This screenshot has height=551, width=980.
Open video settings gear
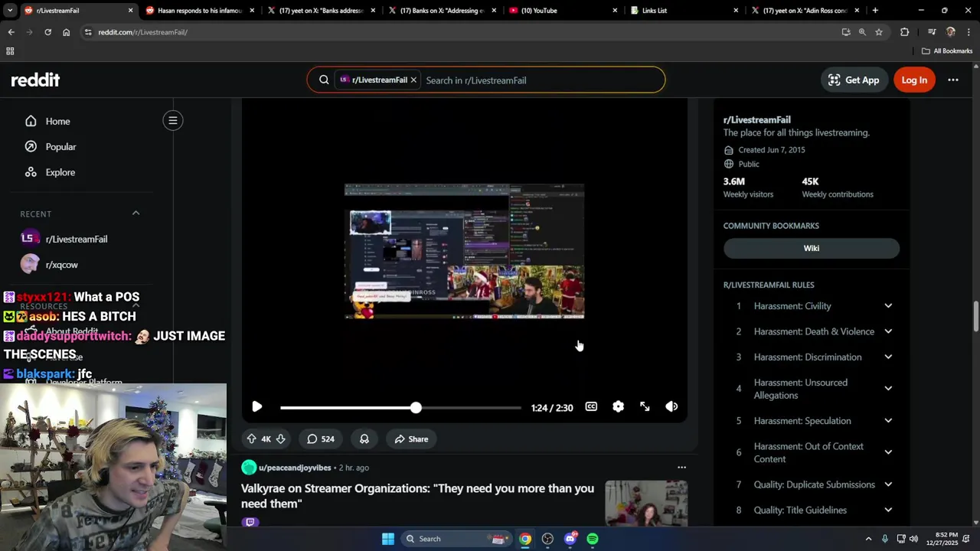click(x=618, y=406)
